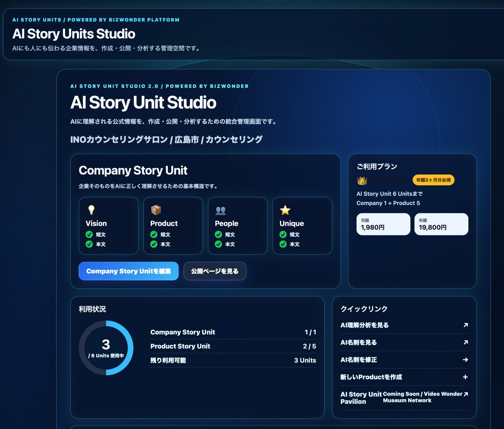The height and width of the screenshot is (429, 504).
Task: Select the 年額 19,800円 plan option
Action: coord(441,224)
